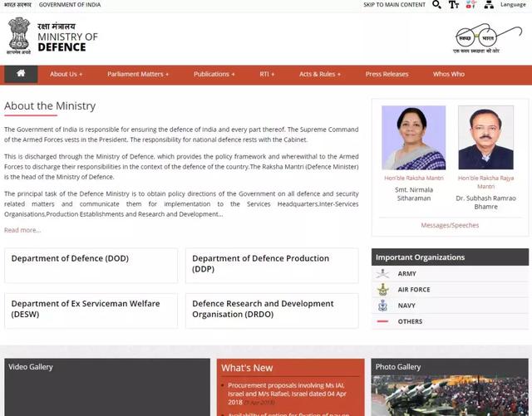Click the Air Force emblem icon
This screenshot has height=416, width=532.
[x=382, y=289]
